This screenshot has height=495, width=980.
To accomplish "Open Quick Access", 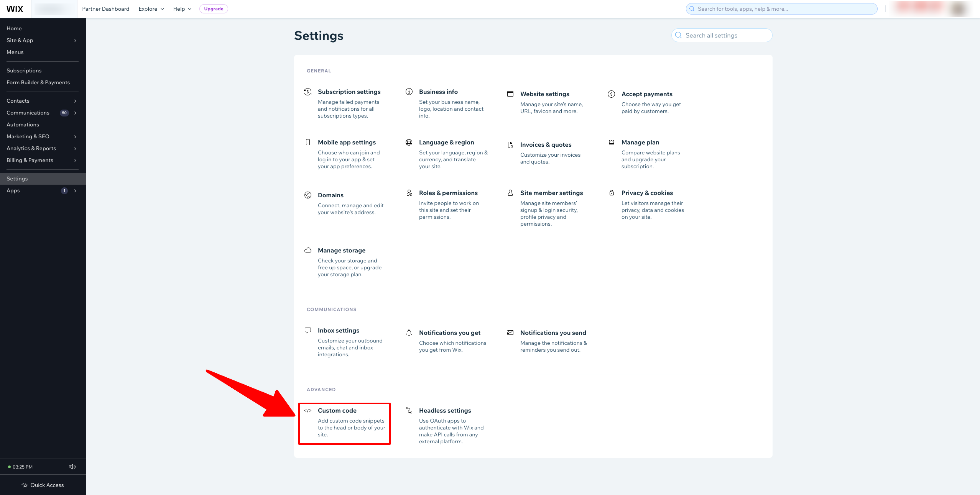I will tap(43, 485).
